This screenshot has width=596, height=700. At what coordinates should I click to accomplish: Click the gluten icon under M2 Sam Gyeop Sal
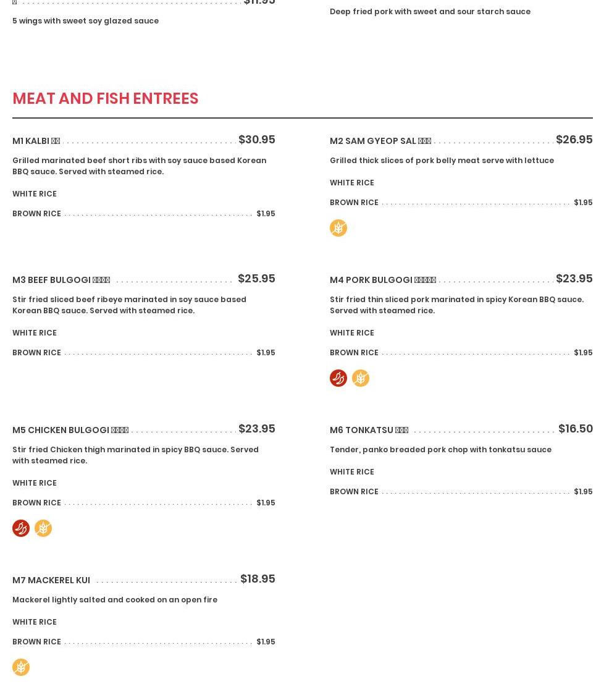(338, 228)
